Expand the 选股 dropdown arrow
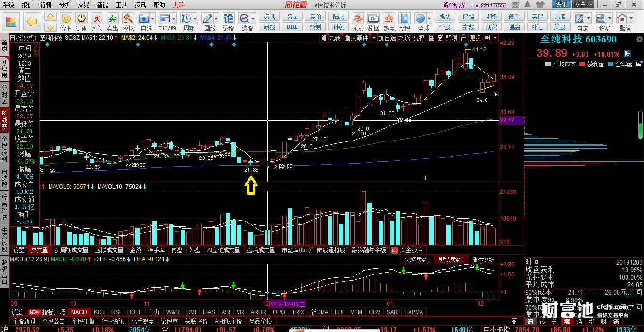 pos(253,19)
